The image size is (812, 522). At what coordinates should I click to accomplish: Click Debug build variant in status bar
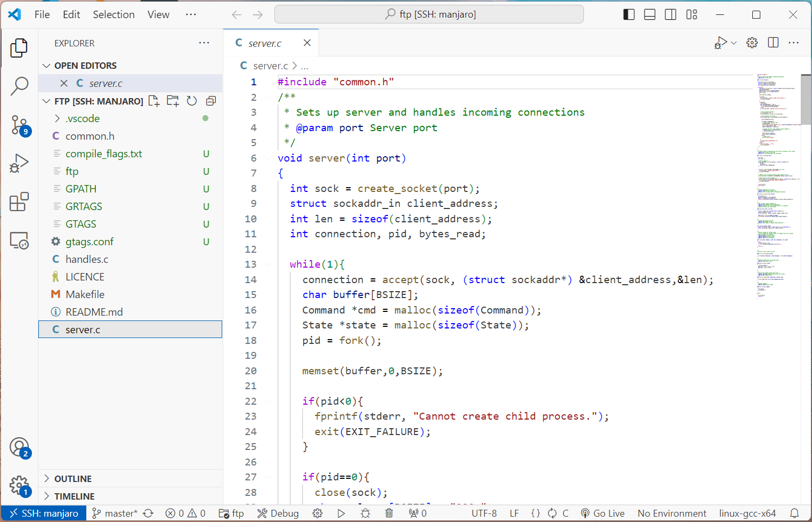(x=278, y=513)
